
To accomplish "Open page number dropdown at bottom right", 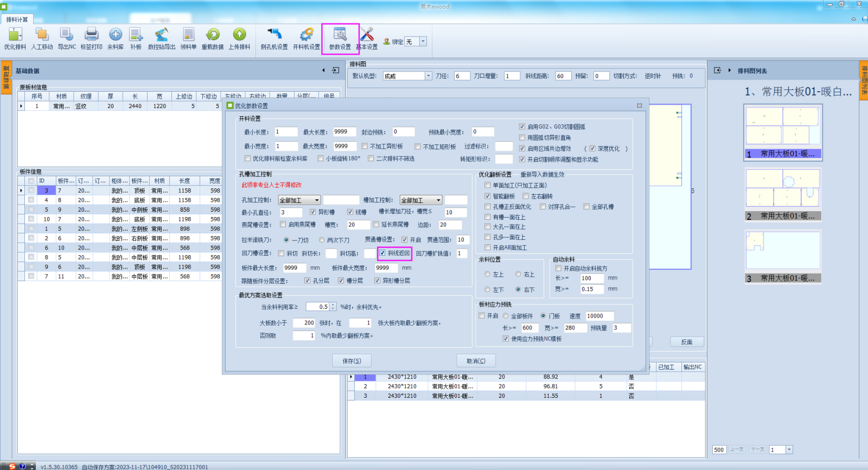I will pos(789,449).
